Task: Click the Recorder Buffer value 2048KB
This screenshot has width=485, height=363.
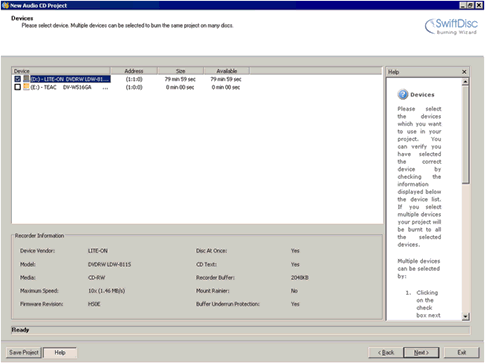Action: click(300, 277)
